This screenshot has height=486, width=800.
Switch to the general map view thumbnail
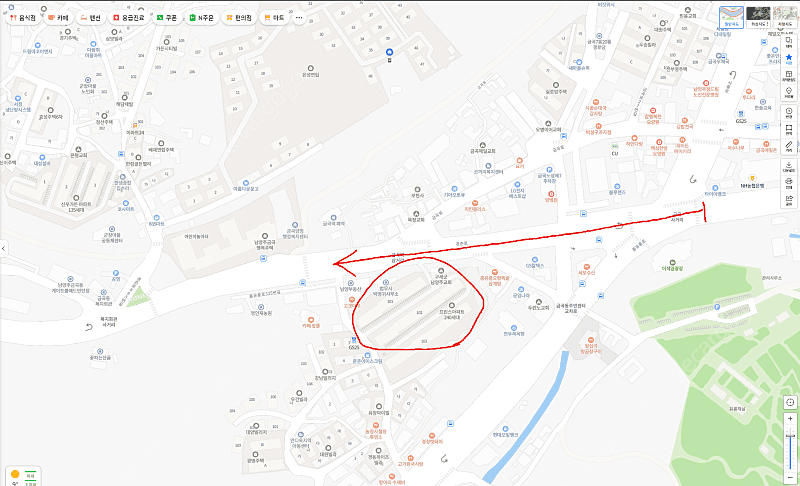[x=731, y=17]
